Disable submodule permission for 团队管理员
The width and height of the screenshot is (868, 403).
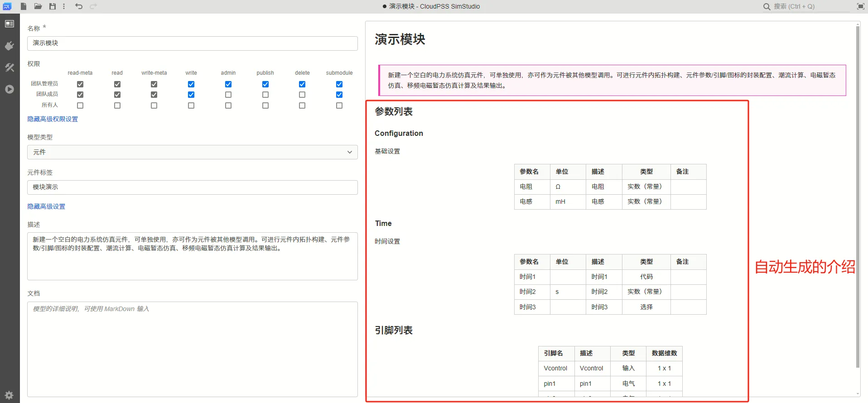pos(339,84)
